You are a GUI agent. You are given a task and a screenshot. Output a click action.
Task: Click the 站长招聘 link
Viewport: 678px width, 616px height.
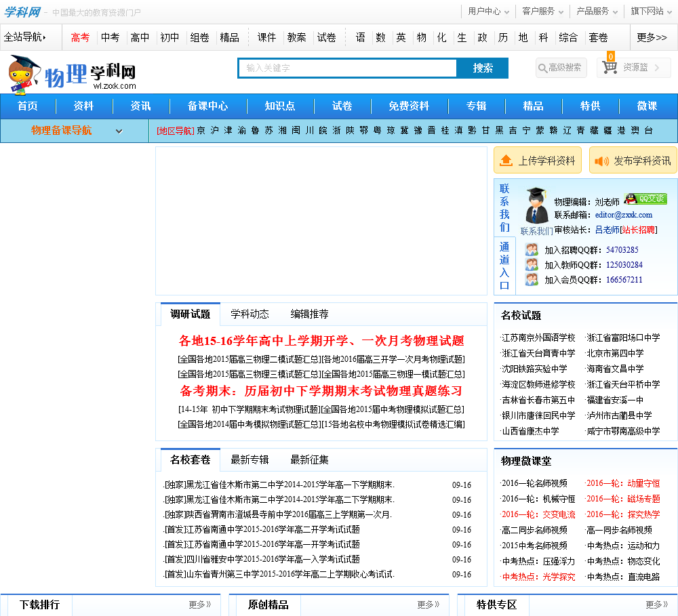[x=639, y=230]
